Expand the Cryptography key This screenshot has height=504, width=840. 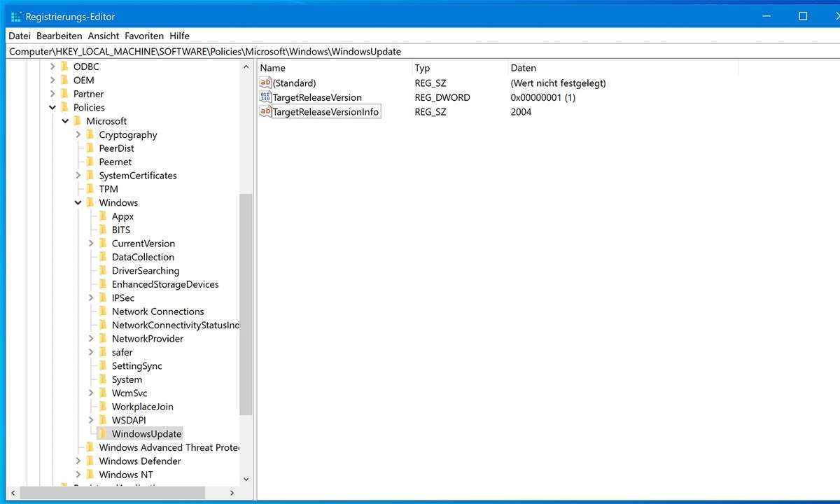[x=78, y=134]
